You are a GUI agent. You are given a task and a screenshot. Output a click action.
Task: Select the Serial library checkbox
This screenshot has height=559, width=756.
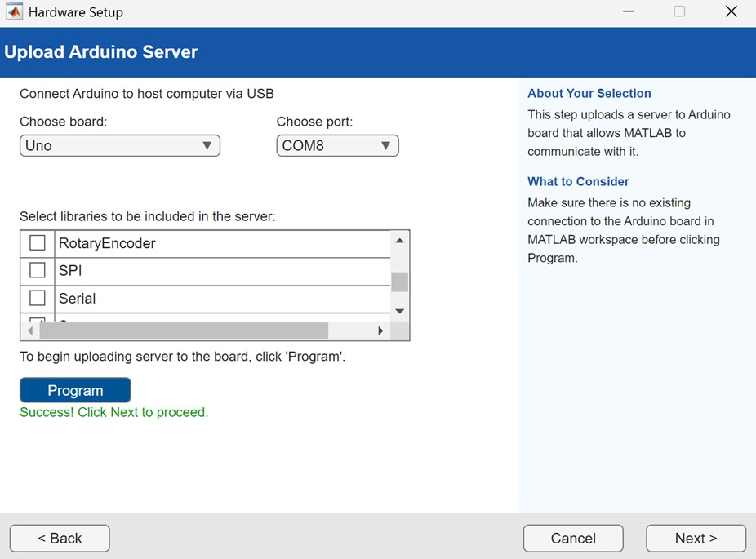pos(35,298)
